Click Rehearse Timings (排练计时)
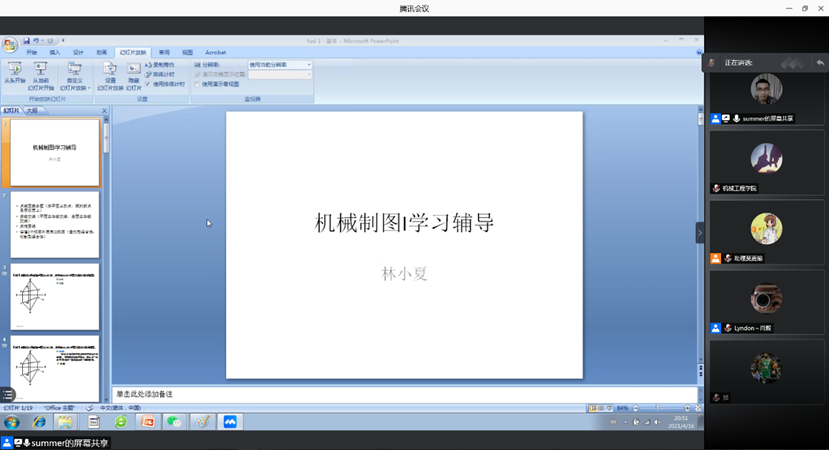This screenshot has width=829, height=450. pos(160,74)
